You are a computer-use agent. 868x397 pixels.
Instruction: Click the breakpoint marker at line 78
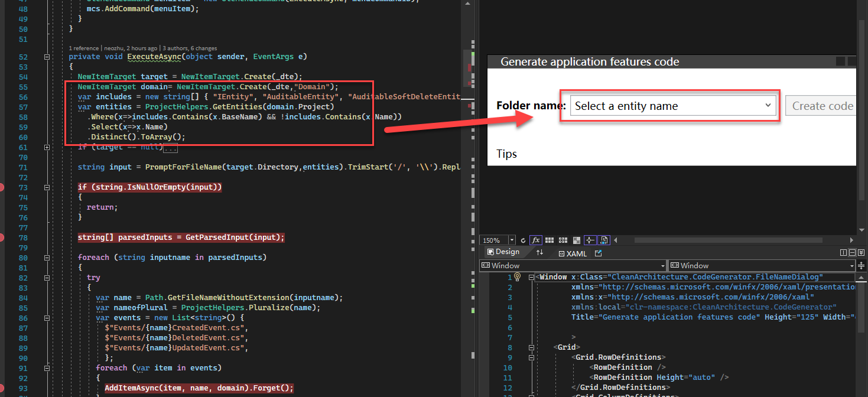[2, 237]
